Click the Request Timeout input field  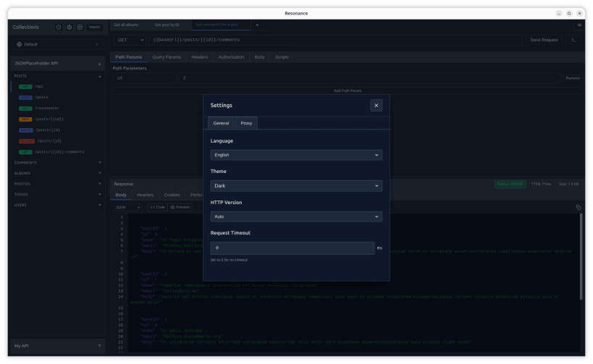(293, 248)
